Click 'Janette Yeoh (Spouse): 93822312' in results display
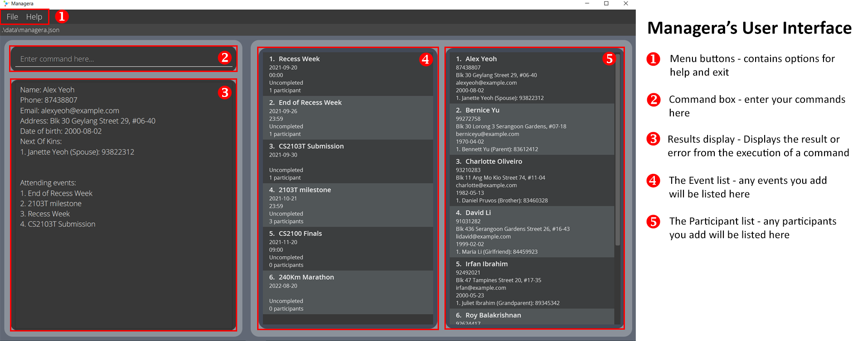868x341 pixels. [x=77, y=152]
